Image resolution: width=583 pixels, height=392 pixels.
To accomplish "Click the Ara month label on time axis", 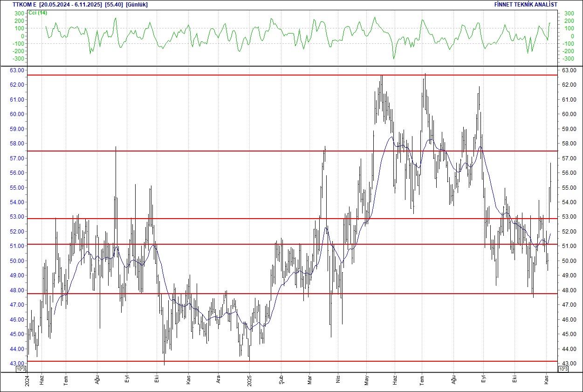I will pos(219,379).
